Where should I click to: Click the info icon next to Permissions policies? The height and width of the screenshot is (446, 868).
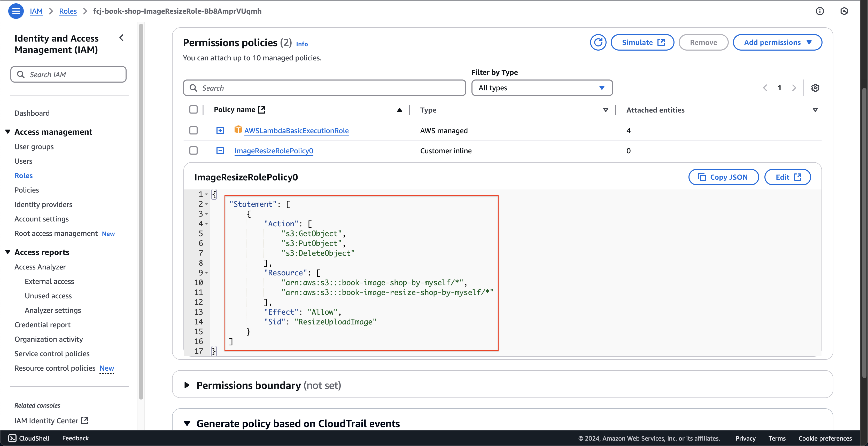301,43
